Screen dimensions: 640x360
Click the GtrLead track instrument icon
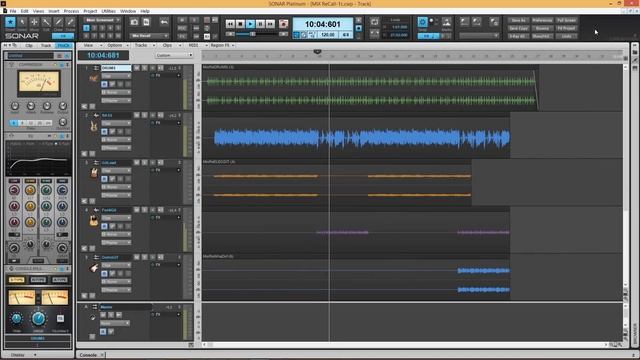94,173
